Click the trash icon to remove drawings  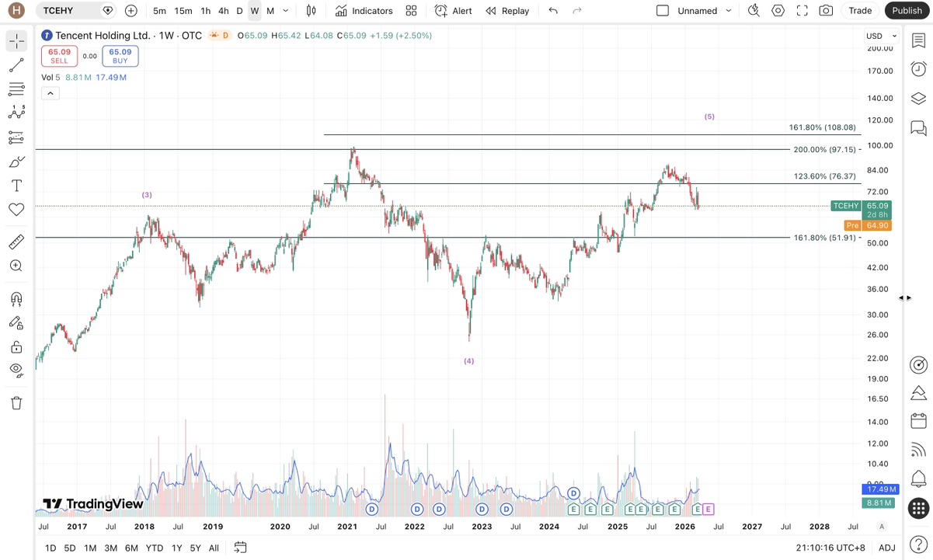16,403
